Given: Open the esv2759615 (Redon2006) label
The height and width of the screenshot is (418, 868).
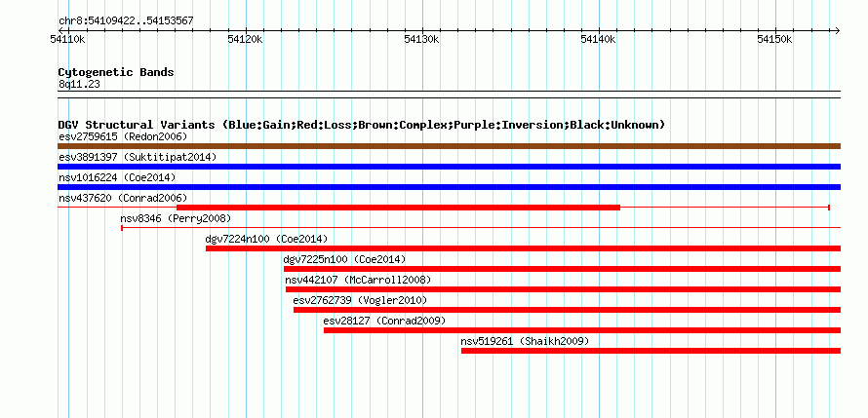Looking at the screenshot, I should point(123,136).
